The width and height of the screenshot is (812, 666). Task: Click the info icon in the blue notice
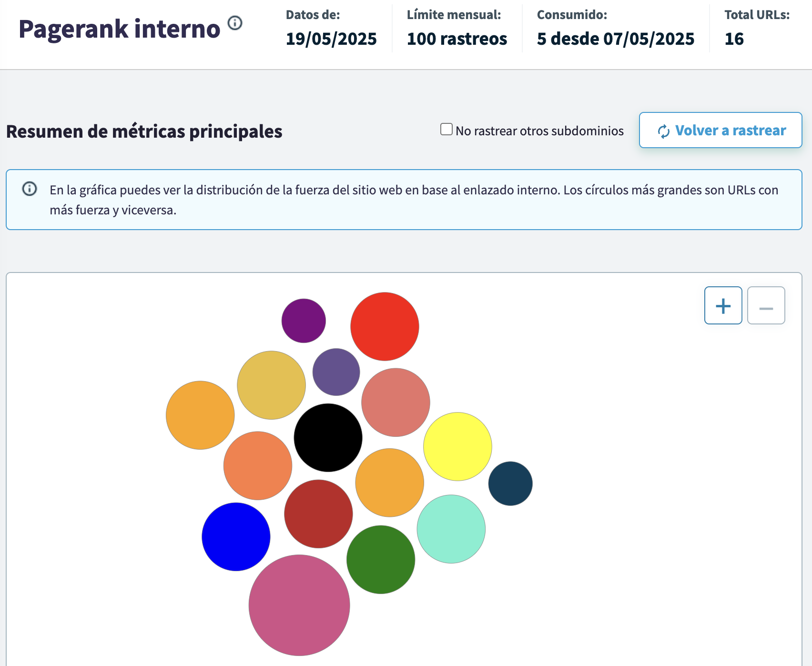click(30, 189)
